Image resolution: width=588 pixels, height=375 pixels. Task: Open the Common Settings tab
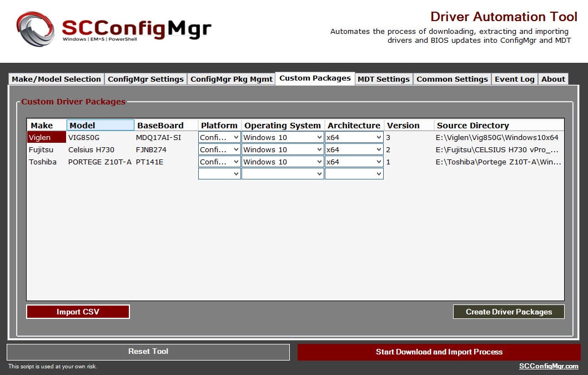point(452,79)
